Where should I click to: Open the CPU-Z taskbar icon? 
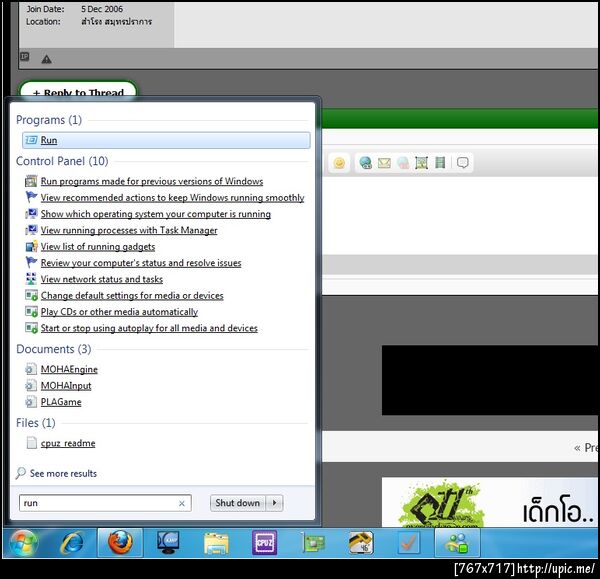tap(264, 542)
